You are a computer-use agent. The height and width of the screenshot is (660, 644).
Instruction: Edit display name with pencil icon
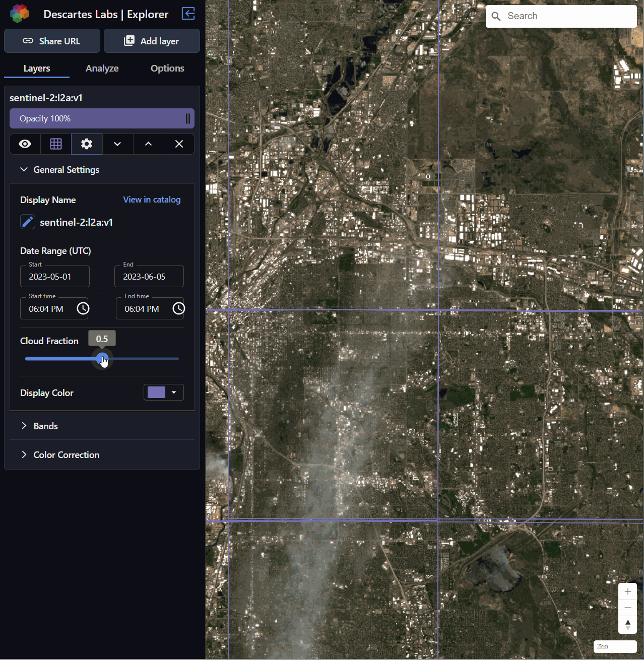[x=28, y=222]
